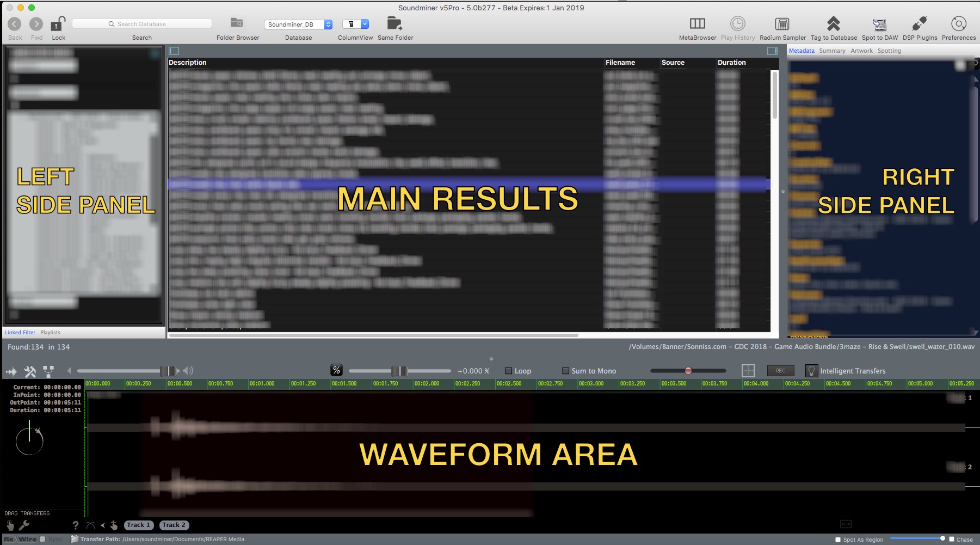Image resolution: width=980 pixels, height=545 pixels.
Task: Click the hammer and wrench tools icon
Action: tap(30, 371)
